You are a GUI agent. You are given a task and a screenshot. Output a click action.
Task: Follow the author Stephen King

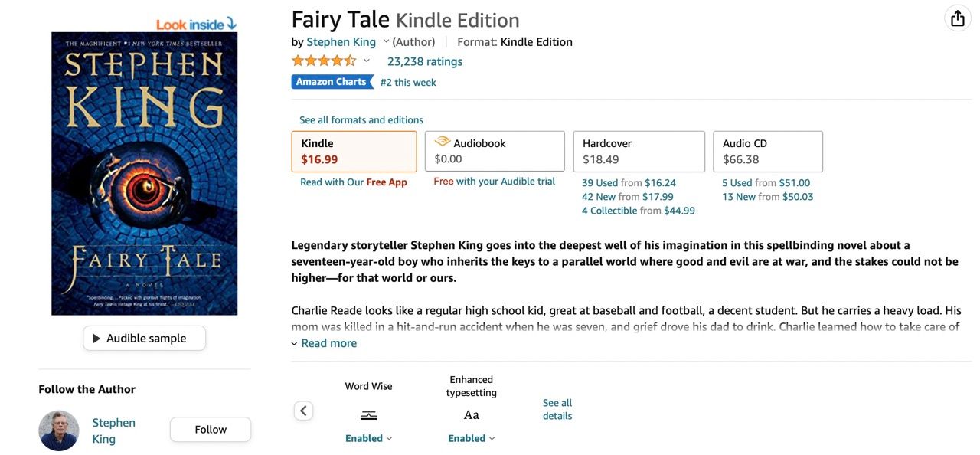click(211, 430)
